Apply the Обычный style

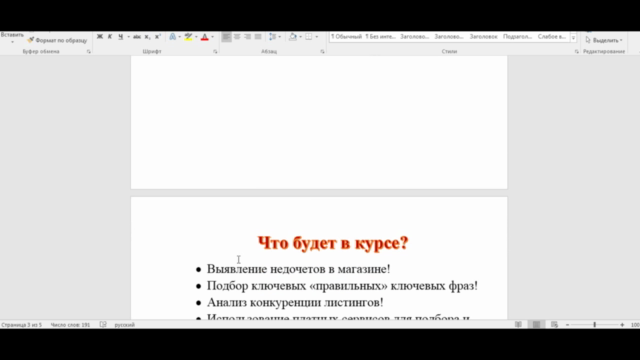pos(346,37)
